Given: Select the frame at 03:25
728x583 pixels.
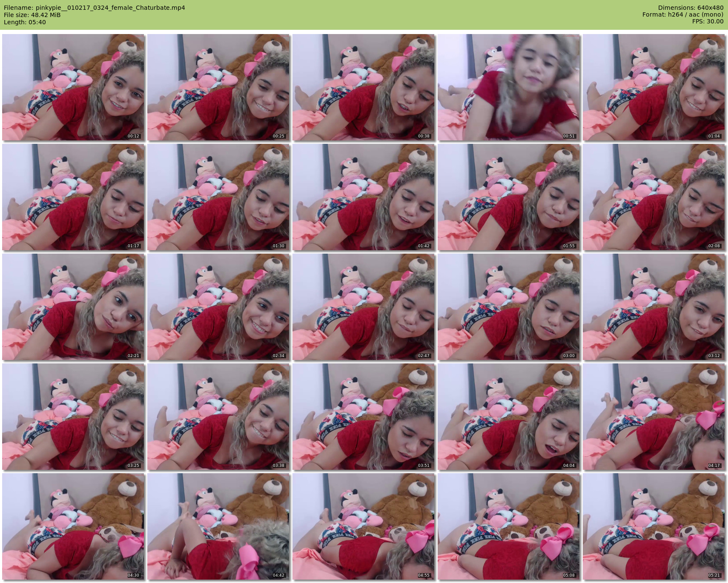Looking at the screenshot, I should click(x=73, y=417).
